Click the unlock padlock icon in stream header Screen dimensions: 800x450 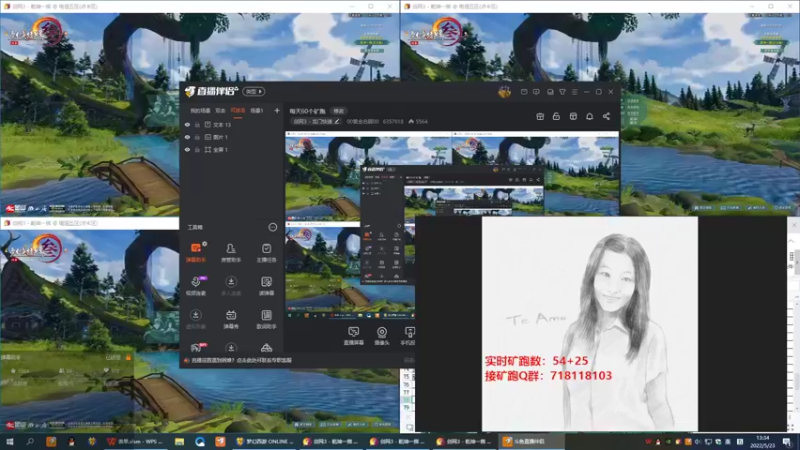(556, 116)
